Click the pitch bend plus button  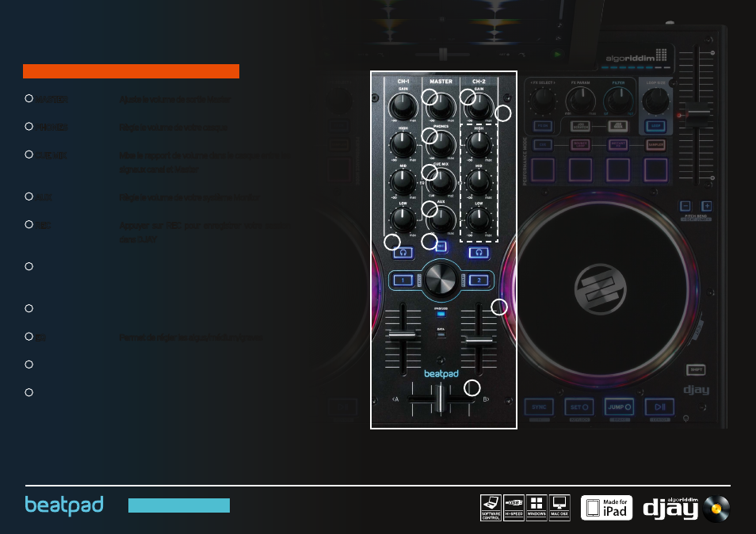tap(706, 206)
